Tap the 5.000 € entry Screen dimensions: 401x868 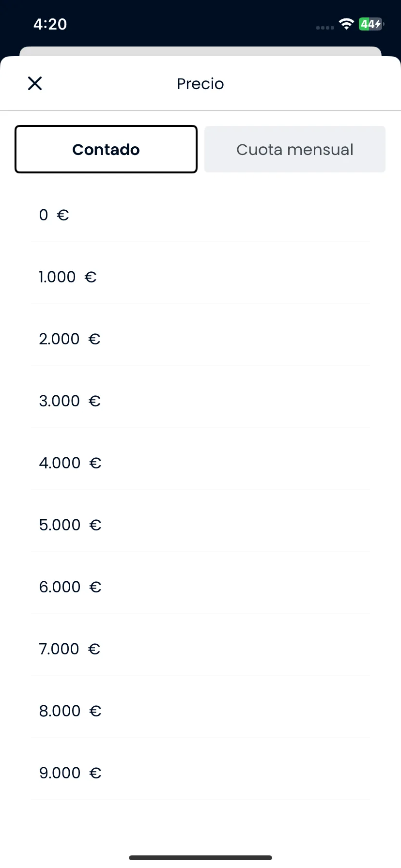click(x=200, y=525)
